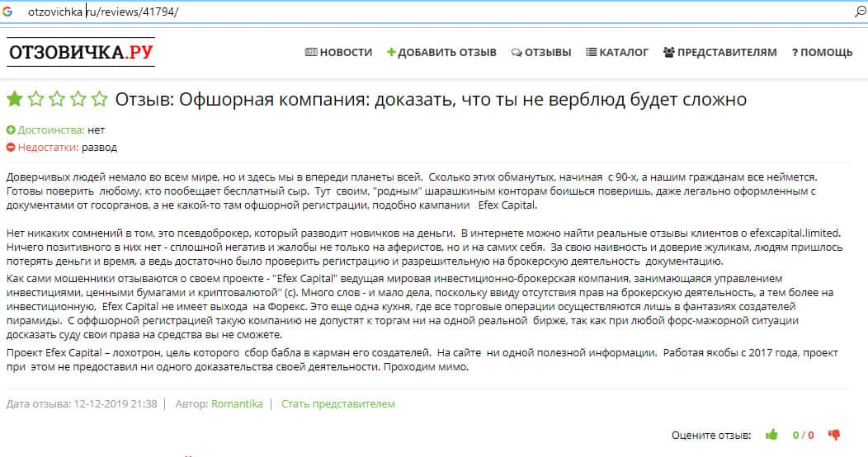Click 'Оцените отзыв:' label
This screenshot has height=457, width=868.
coord(711,436)
